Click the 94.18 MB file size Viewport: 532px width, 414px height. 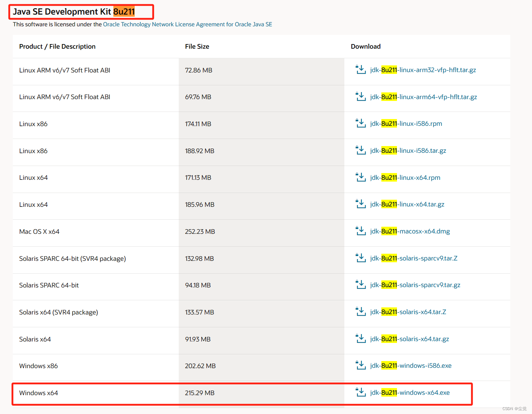[198, 285]
